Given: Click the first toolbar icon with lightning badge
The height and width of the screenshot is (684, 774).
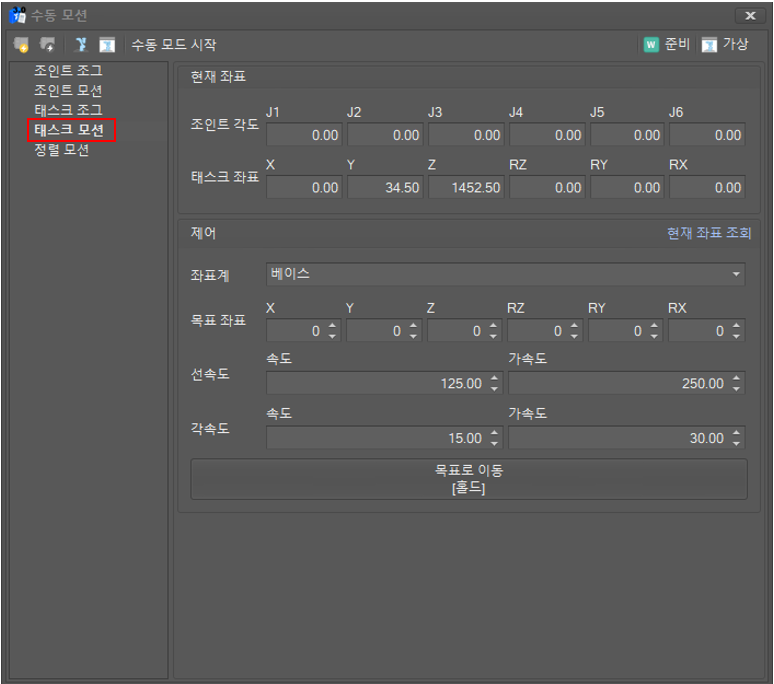Looking at the screenshot, I should [21, 45].
